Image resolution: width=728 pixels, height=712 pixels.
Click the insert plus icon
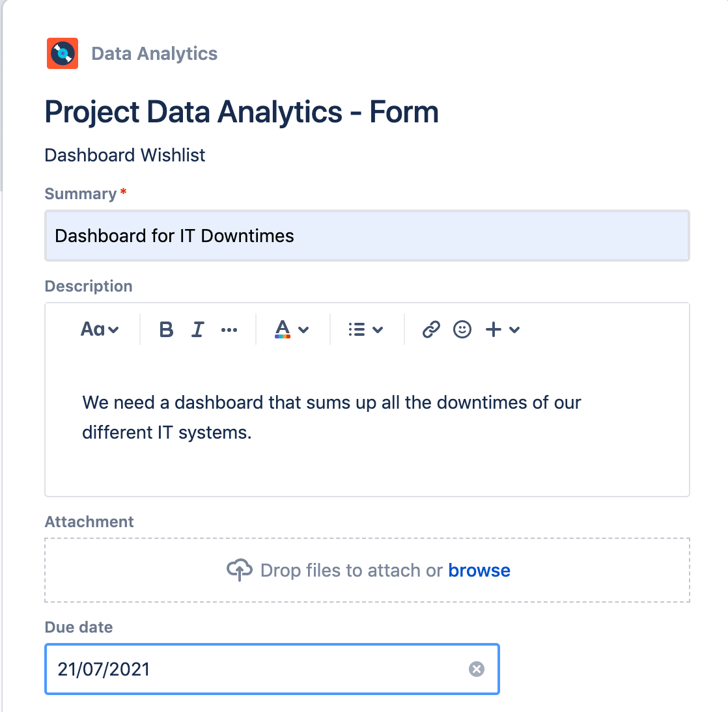pyautogui.click(x=494, y=329)
